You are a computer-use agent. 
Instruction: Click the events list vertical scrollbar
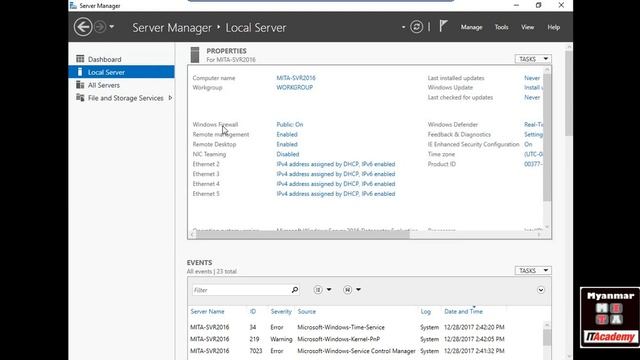pos(547,338)
